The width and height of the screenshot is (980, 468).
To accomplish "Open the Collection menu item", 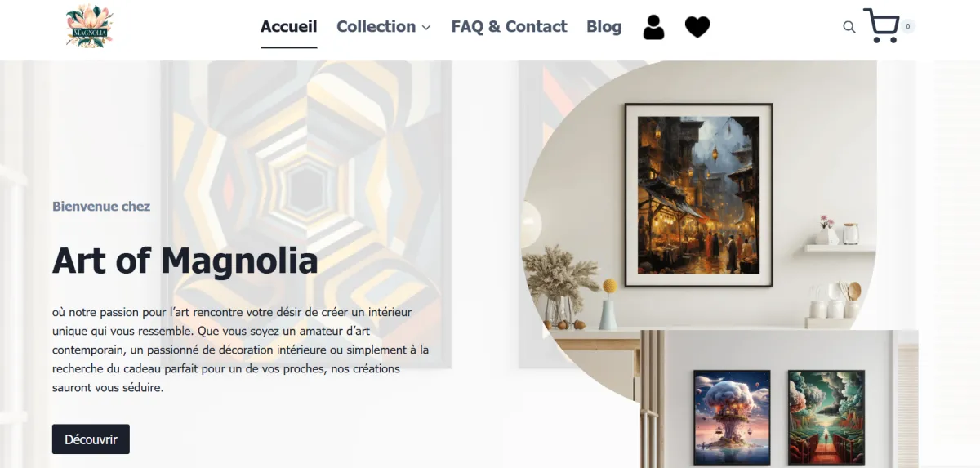I will 376,26.
